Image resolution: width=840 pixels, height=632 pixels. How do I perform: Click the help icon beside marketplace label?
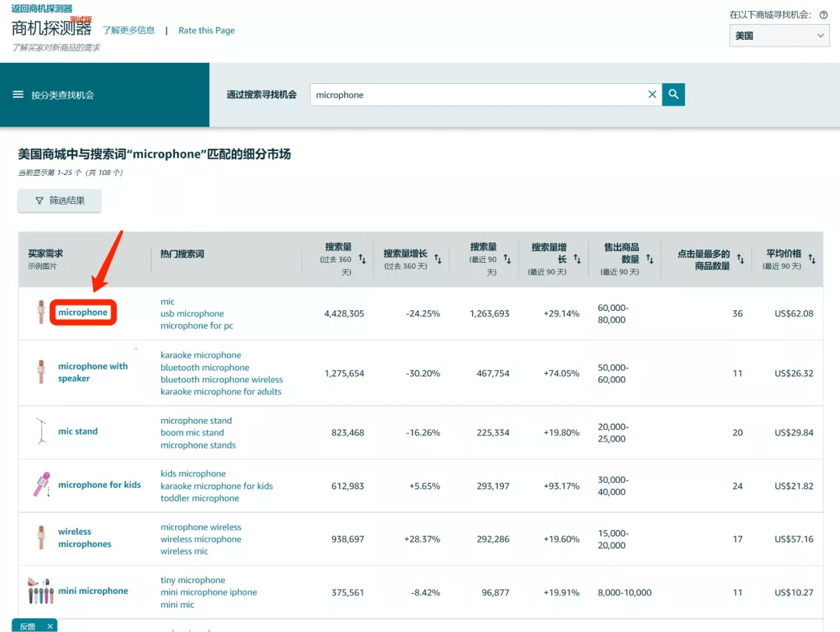[x=823, y=15]
